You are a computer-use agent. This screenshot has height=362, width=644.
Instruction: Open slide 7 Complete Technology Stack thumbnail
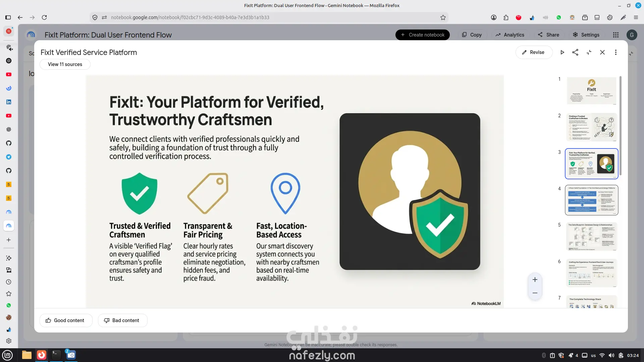pos(592,302)
